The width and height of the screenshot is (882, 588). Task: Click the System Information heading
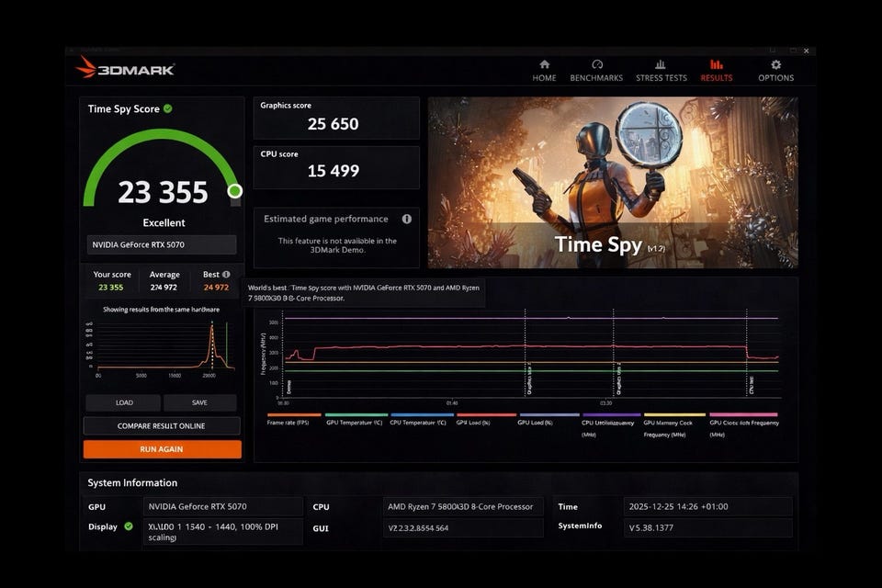pyautogui.click(x=132, y=482)
